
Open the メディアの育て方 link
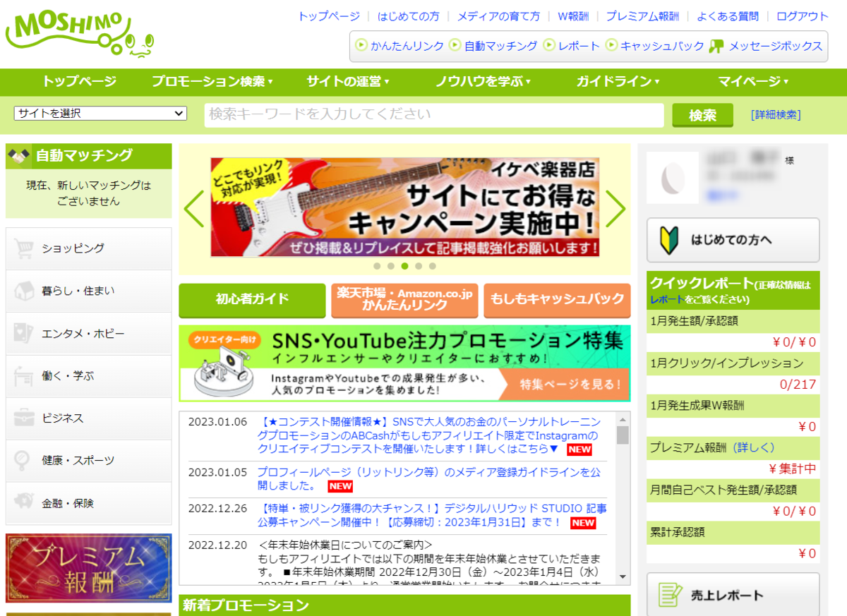[x=498, y=16]
